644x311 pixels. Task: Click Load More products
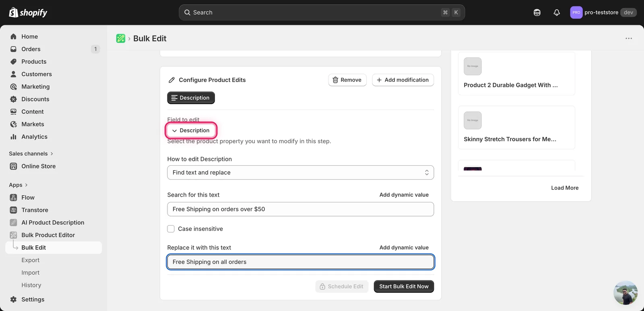pos(565,188)
